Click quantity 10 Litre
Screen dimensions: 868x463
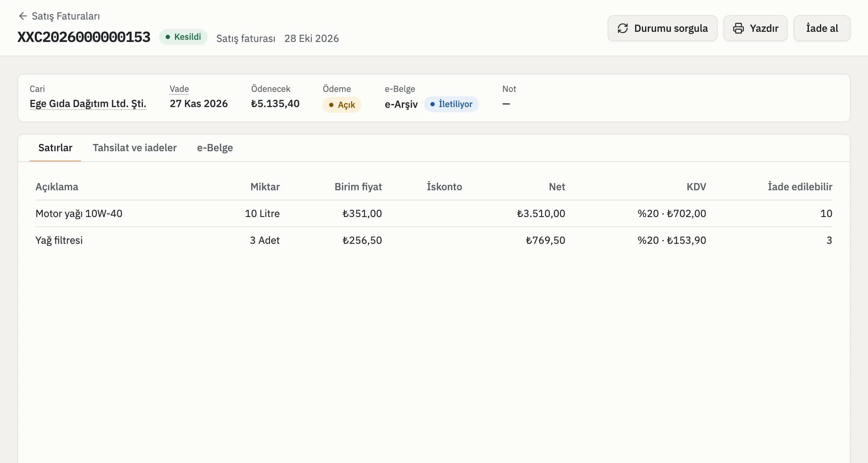point(262,213)
